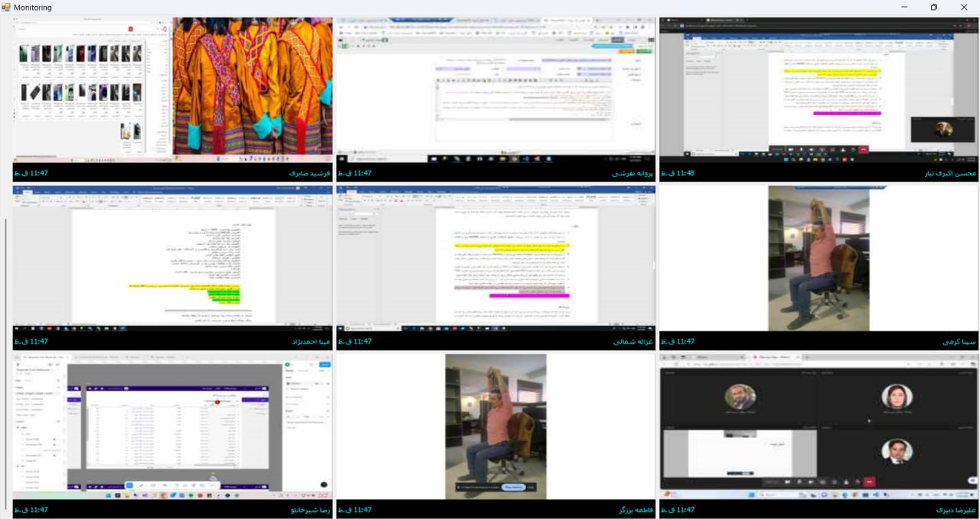
Task: Click the vertical scrollbar on the left edge
Action: tap(6, 360)
